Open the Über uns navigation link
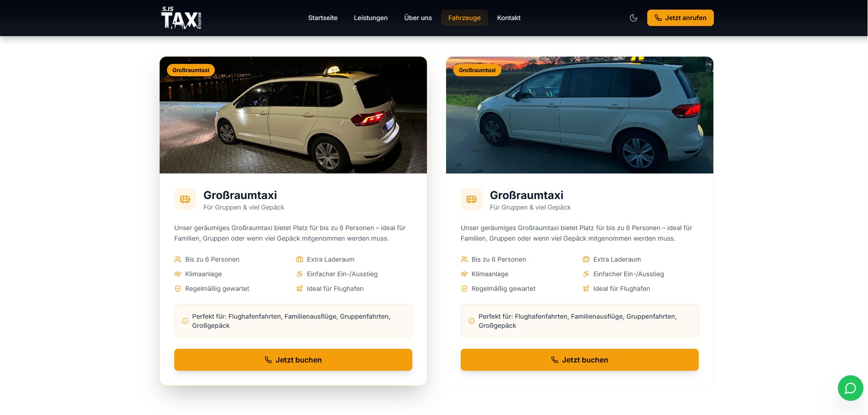Viewport: 868px width, 415px height. [418, 18]
